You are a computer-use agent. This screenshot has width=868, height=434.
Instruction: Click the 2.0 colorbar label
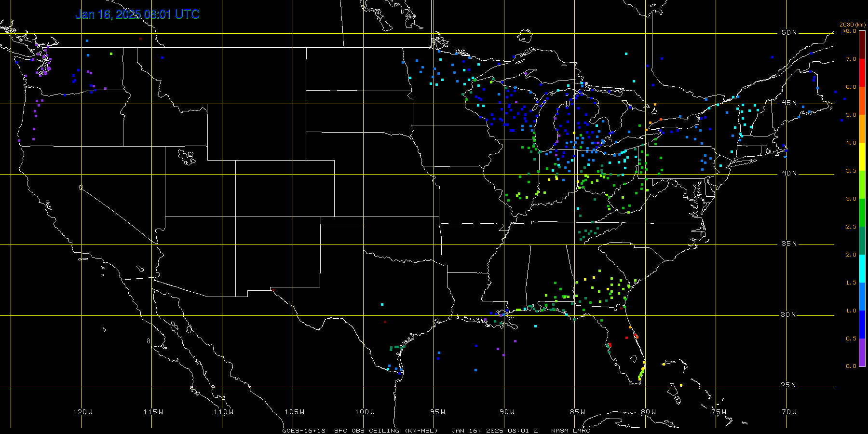click(851, 255)
